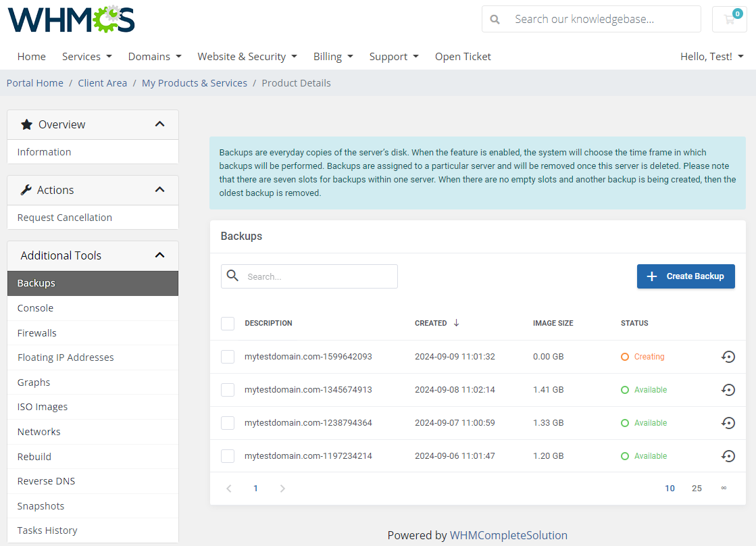Select the checkbox for backup mytestdomain.com-1599642093

[227, 356]
